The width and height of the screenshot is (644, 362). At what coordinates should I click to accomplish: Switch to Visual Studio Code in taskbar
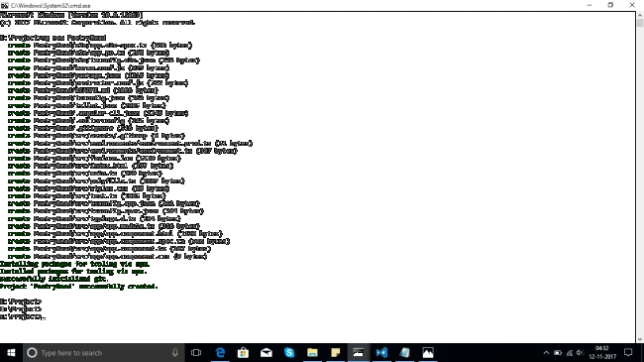381,352
